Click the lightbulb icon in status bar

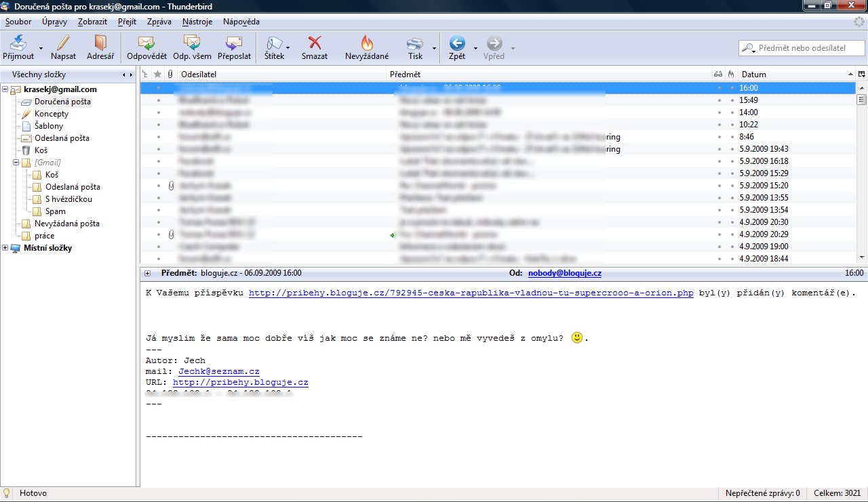pyautogui.click(x=7, y=493)
